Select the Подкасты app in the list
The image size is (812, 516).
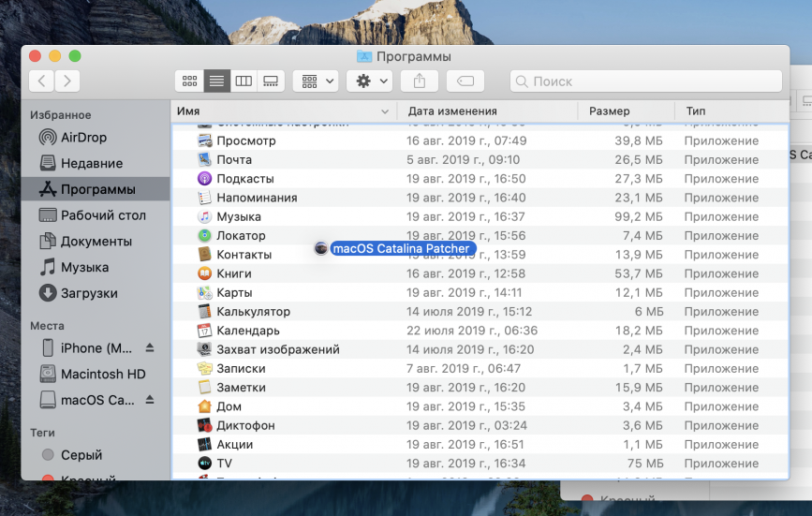(245, 179)
